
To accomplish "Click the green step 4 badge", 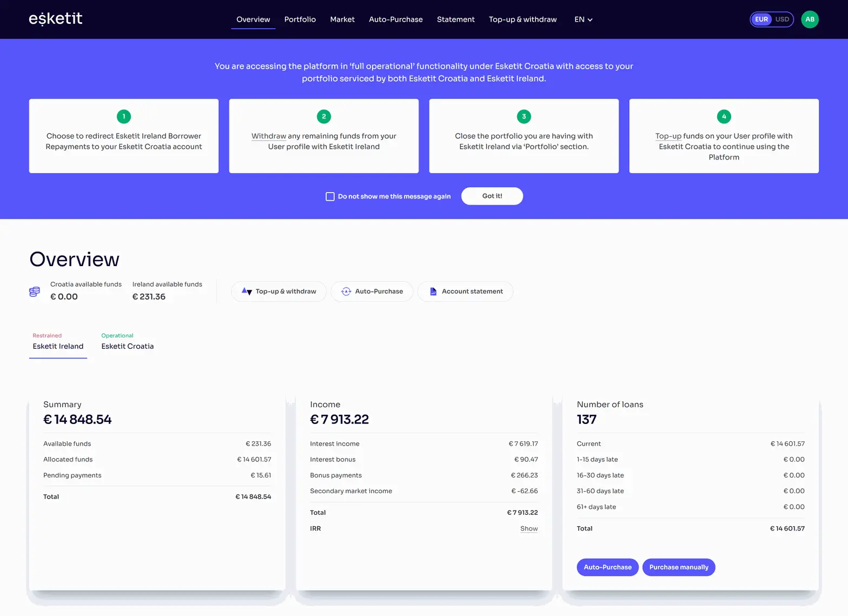I will (x=724, y=116).
